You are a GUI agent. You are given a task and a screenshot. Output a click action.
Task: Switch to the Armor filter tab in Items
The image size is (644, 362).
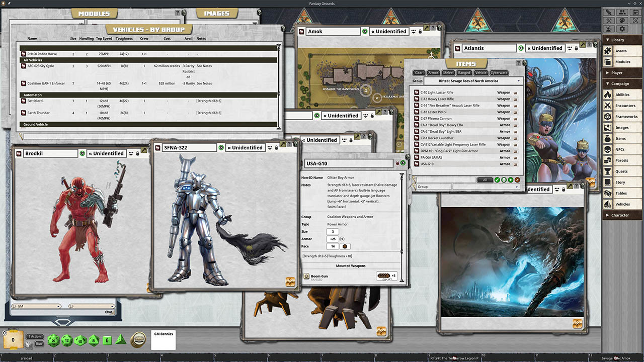(x=433, y=72)
